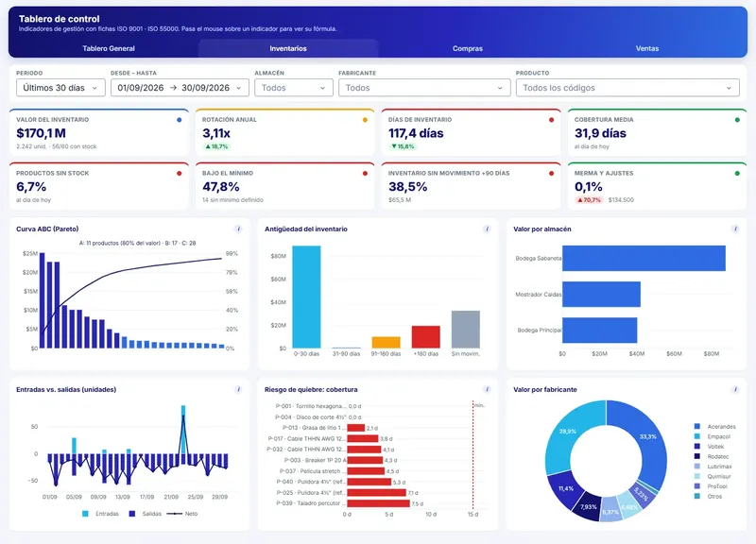Expand the Periodo Últimos 30 días dropdown
Image resolution: width=756 pixels, height=544 pixels.
[x=60, y=88]
